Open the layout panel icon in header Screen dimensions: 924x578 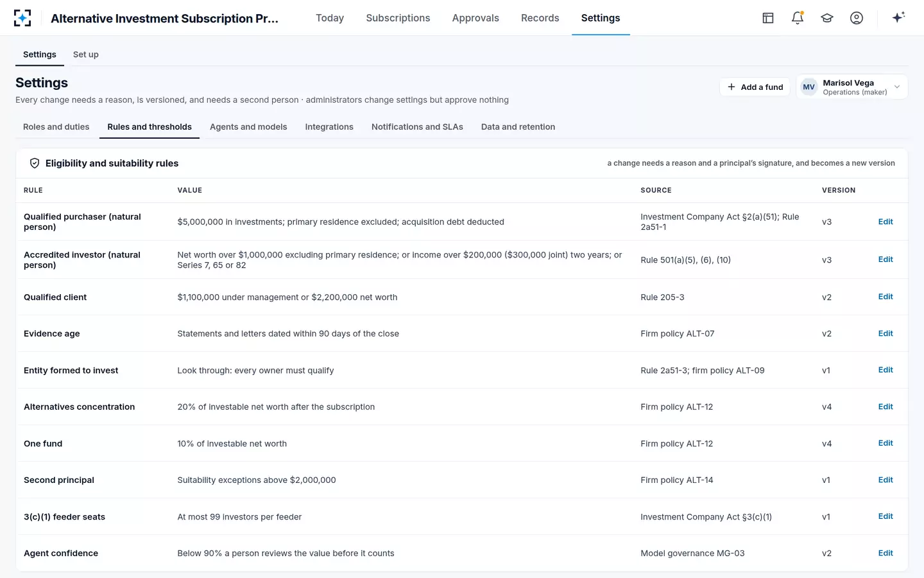tap(768, 18)
